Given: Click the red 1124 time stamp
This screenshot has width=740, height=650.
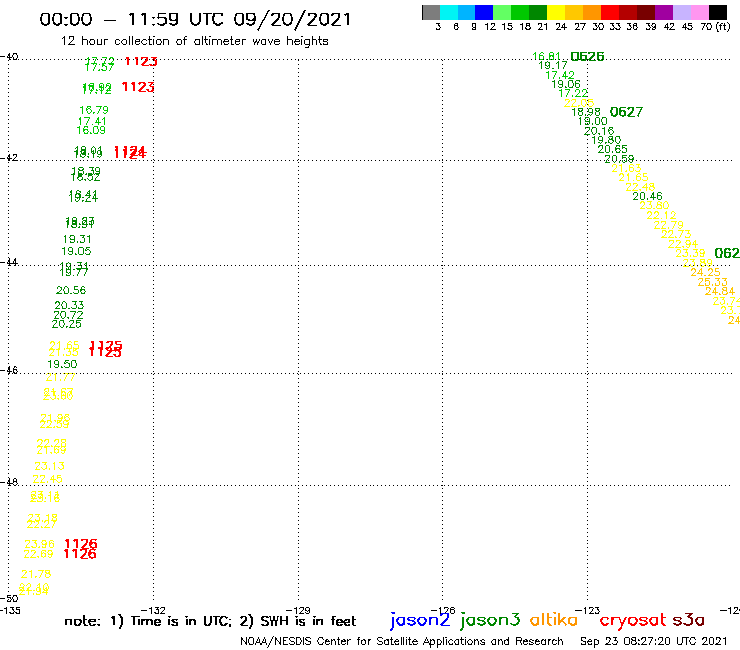Looking at the screenshot, I should 130,152.
